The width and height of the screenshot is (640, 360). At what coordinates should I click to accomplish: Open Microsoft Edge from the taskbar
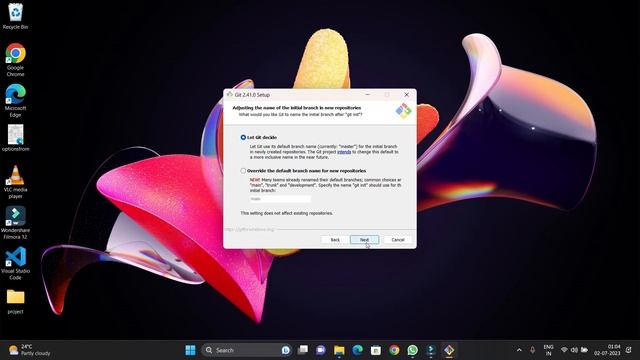pyautogui.click(x=358, y=350)
